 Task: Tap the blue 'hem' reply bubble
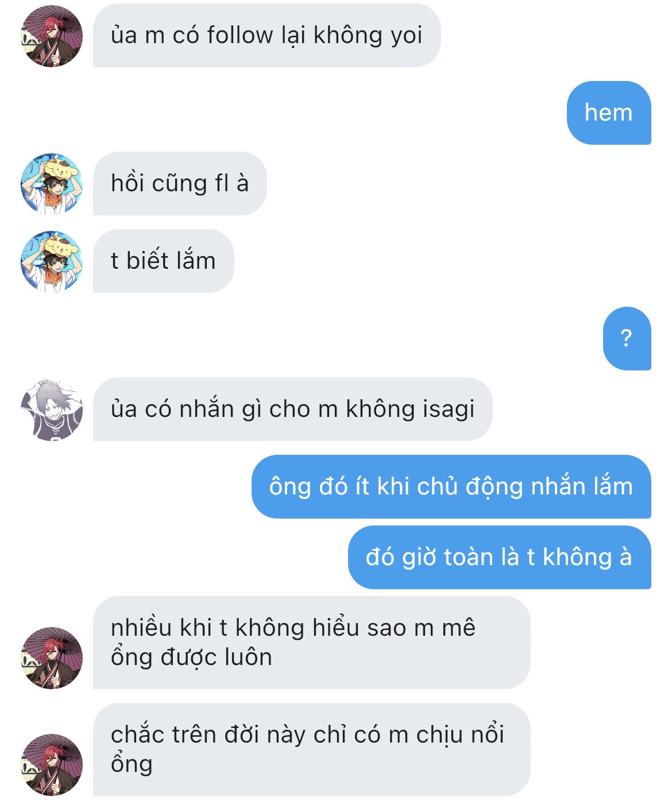coord(609,113)
